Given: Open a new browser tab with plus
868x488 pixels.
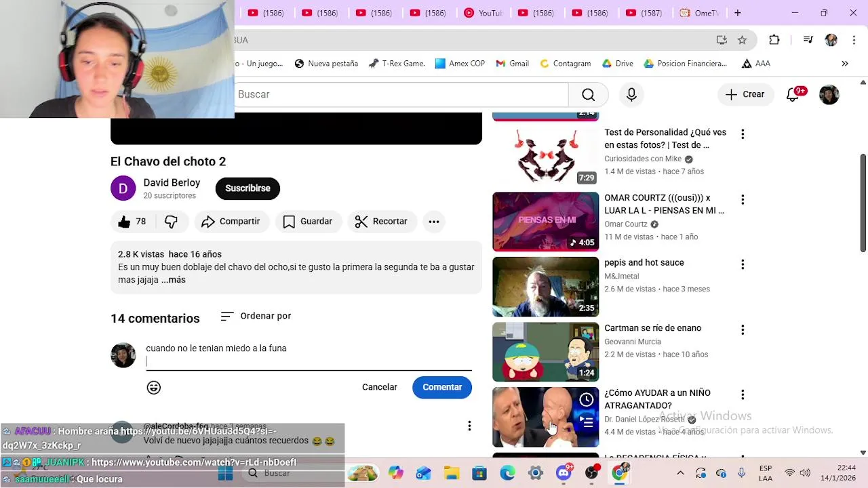Looking at the screenshot, I should tap(737, 13).
